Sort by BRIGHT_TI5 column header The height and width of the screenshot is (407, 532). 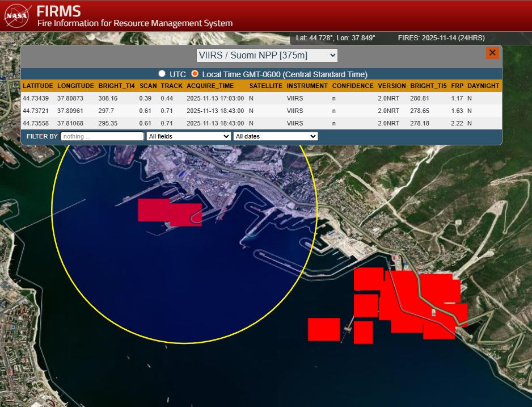(x=429, y=86)
